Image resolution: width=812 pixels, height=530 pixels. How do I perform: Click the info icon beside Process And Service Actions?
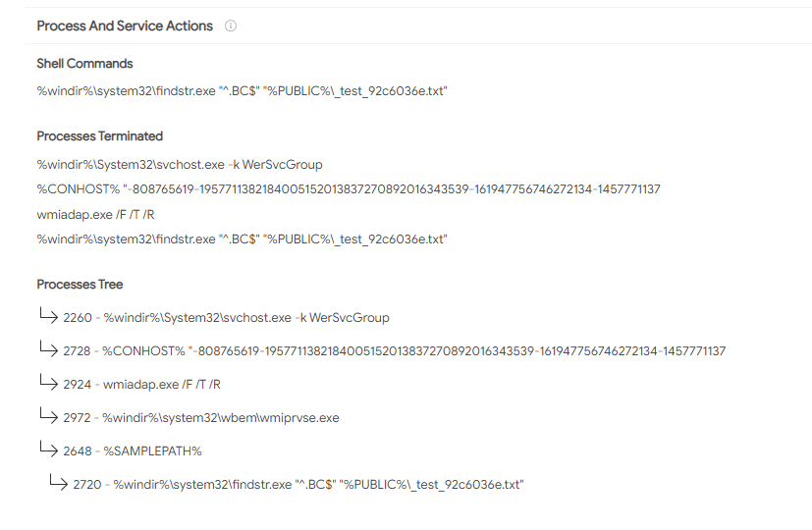pyautogui.click(x=231, y=26)
